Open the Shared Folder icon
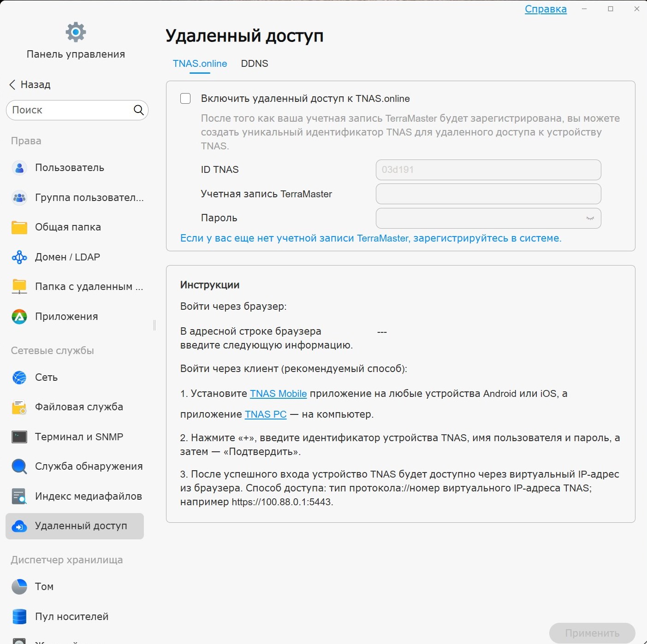The width and height of the screenshot is (647, 644). [x=19, y=227]
